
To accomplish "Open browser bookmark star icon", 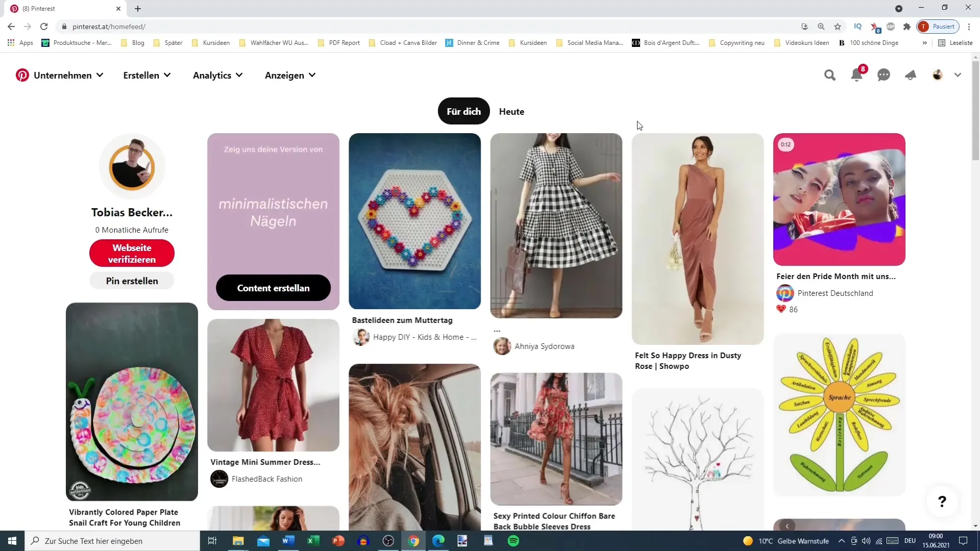I will (839, 27).
